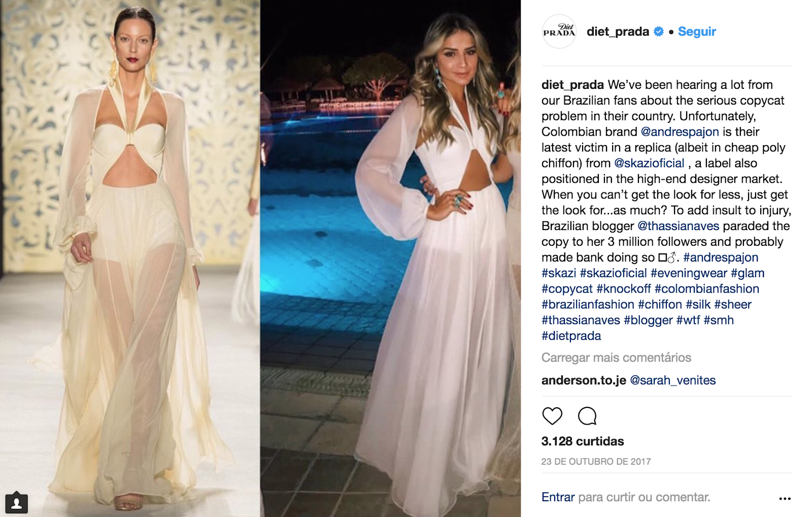This screenshot has height=517, width=812.
Task: Click the poolside photo of the white dress
Action: coord(390,258)
